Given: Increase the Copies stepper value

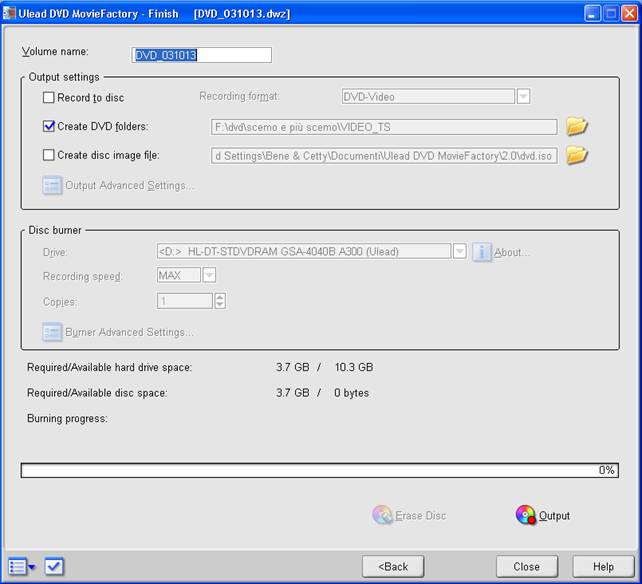Looking at the screenshot, I should coord(220,297).
